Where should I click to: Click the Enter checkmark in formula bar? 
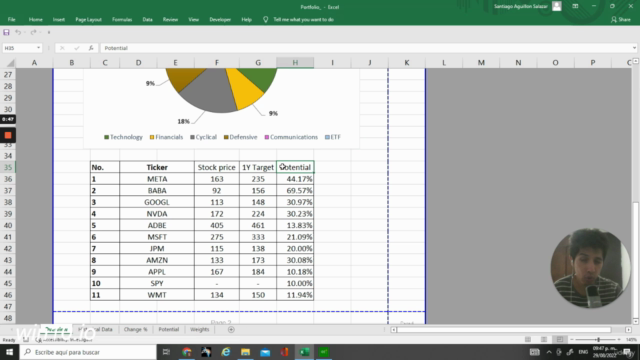tap(77, 48)
